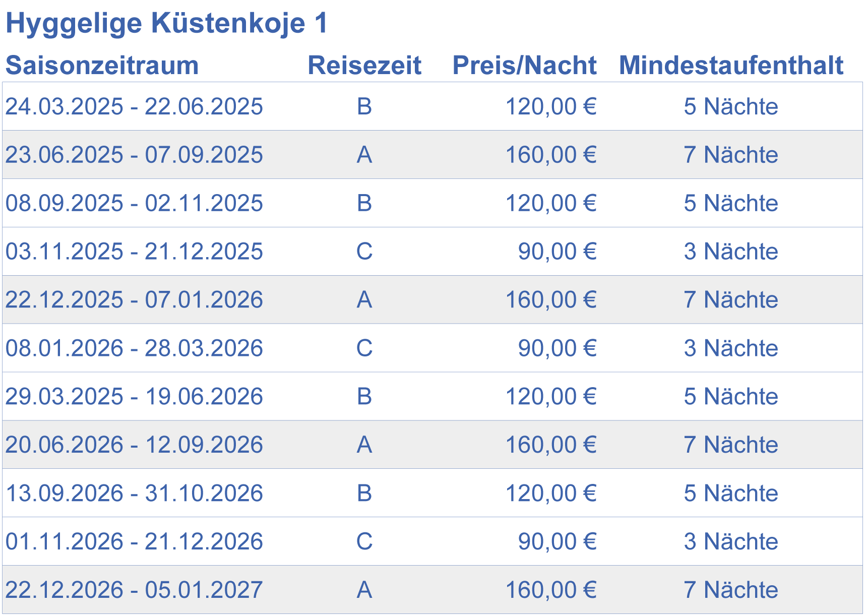Select the 22.12.2026 - 05.01.2027 row
The height and width of the screenshot is (616, 865).
point(432,590)
